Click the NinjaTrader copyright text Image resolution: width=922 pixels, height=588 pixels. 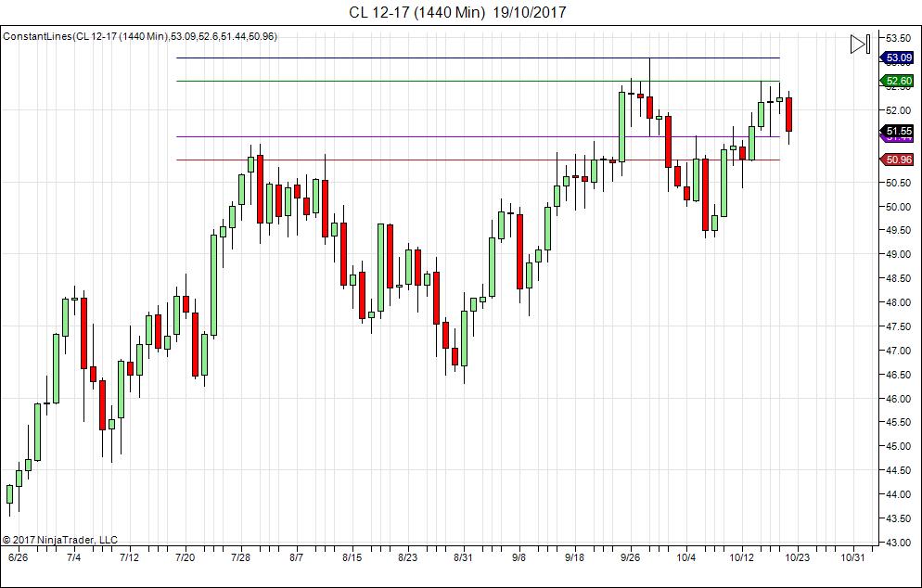coord(60,539)
